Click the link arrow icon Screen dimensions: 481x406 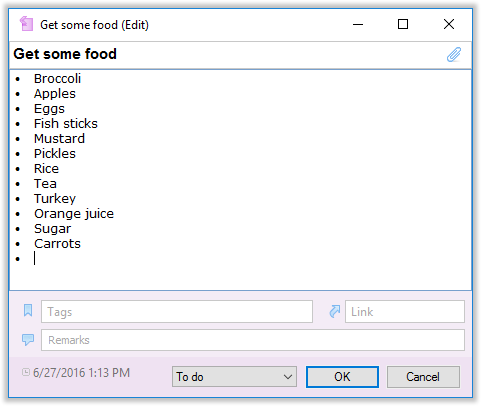[x=334, y=311]
